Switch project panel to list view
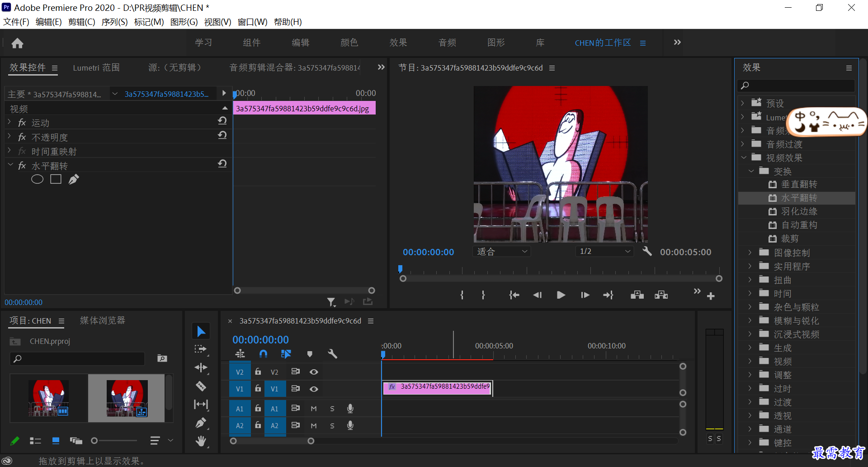 point(35,441)
